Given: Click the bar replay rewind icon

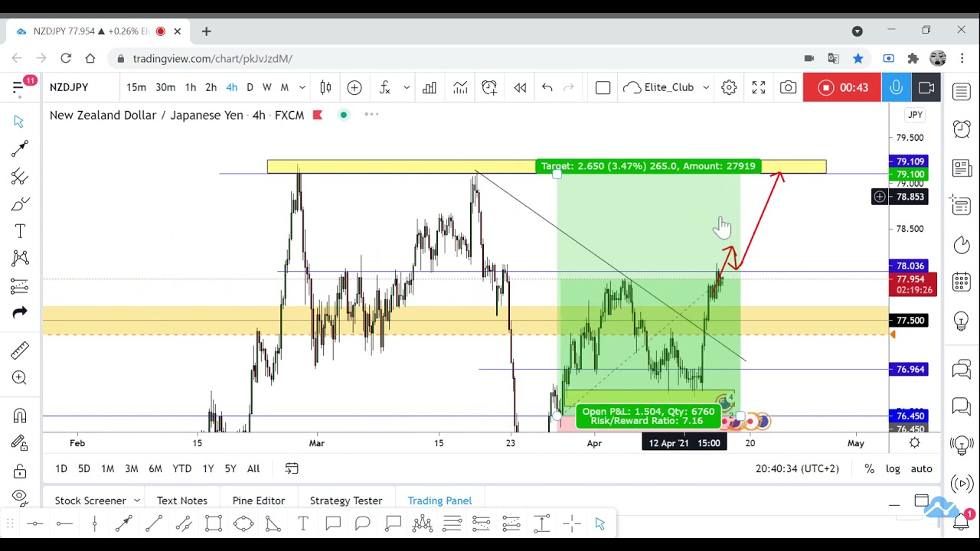Looking at the screenshot, I should coord(520,87).
